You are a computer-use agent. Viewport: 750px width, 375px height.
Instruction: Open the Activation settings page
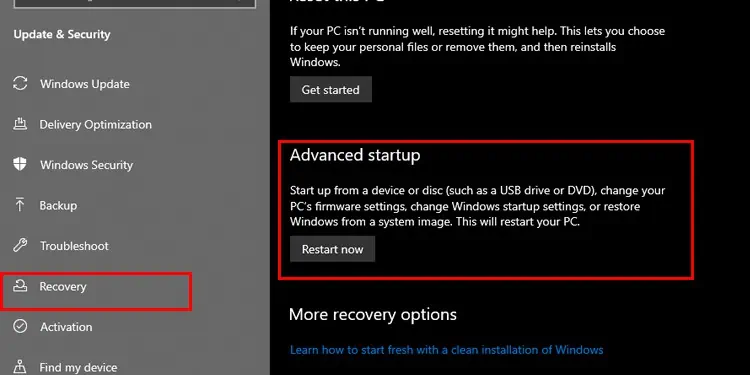point(66,327)
